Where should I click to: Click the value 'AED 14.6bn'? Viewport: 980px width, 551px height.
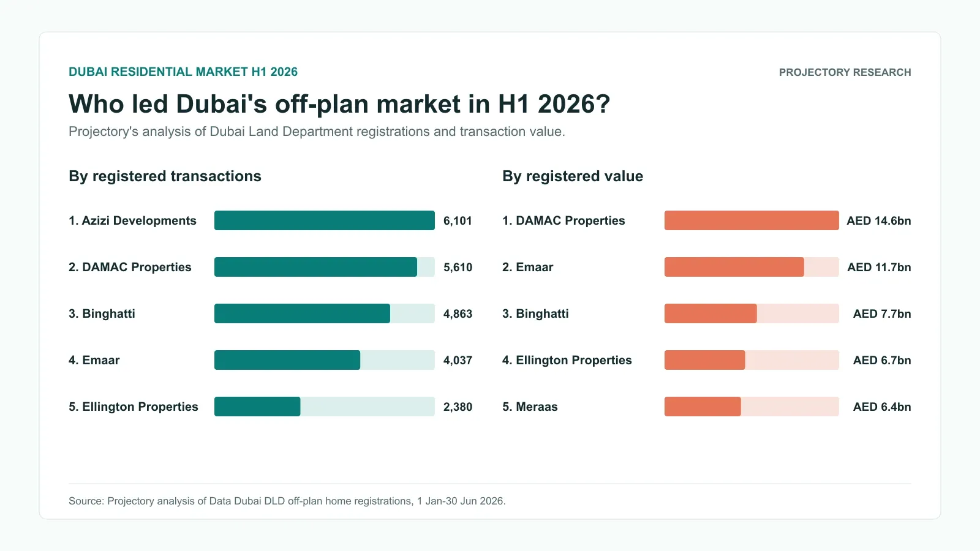[879, 220]
